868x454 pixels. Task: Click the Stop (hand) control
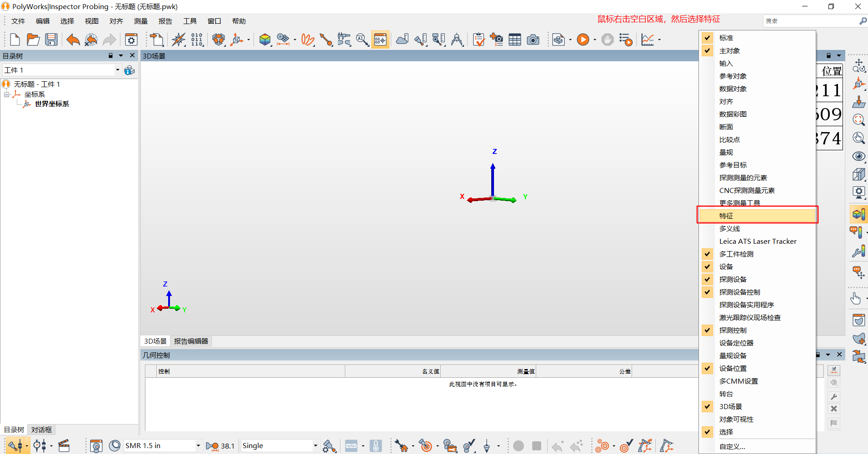click(608, 39)
